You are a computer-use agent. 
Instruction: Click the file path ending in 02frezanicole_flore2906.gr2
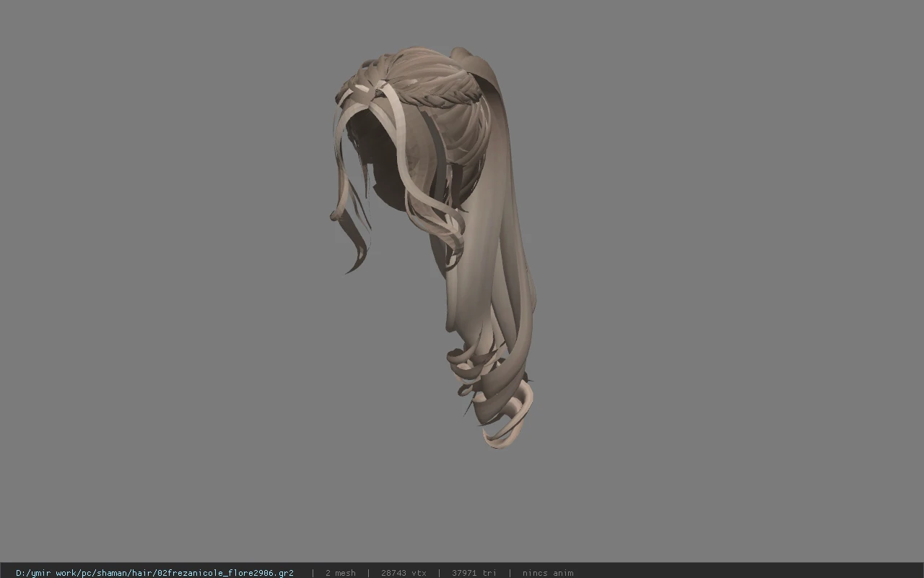coord(154,573)
